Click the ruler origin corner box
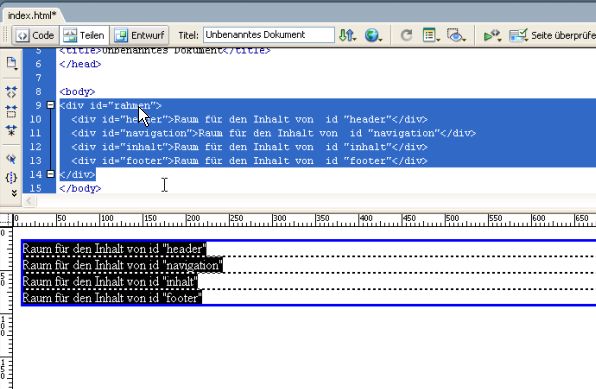596x389 pixels. (x=6, y=219)
